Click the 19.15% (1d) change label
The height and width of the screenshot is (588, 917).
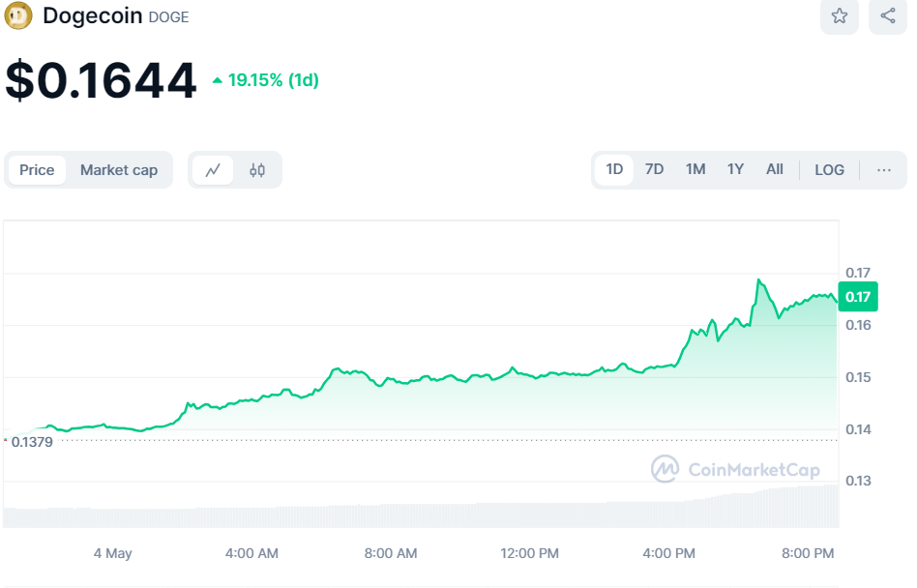(273, 80)
